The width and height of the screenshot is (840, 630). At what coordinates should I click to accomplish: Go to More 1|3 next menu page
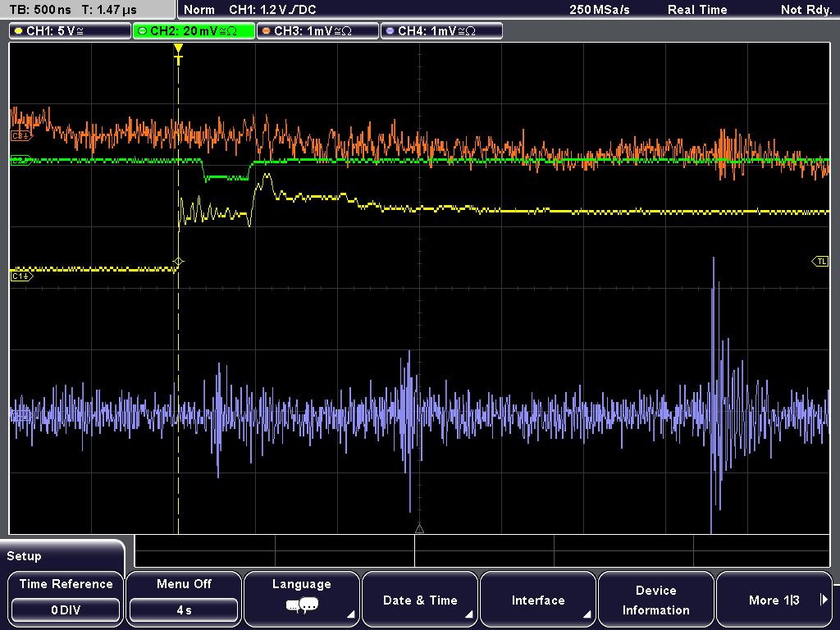tap(774, 598)
